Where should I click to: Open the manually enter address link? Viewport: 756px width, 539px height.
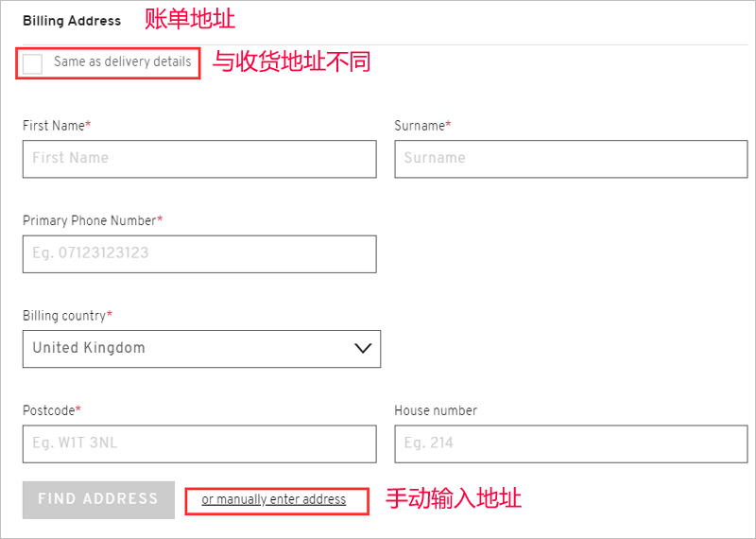(x=274, y=499)
